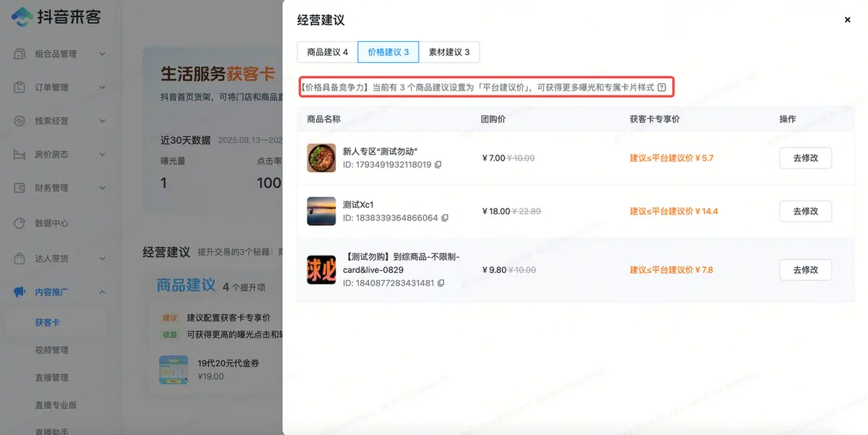Click the 组合品管理 sidebar icon

pyautogui.click(x=20, y=54)
